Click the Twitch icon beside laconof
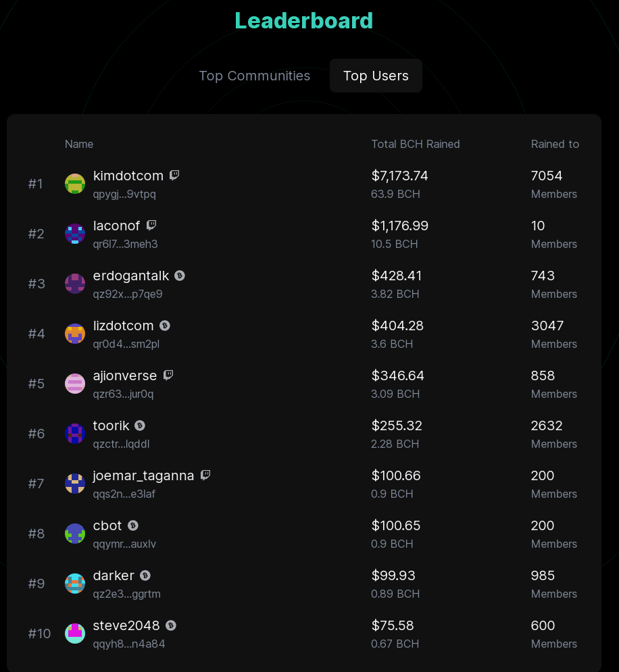 point(151,226)
